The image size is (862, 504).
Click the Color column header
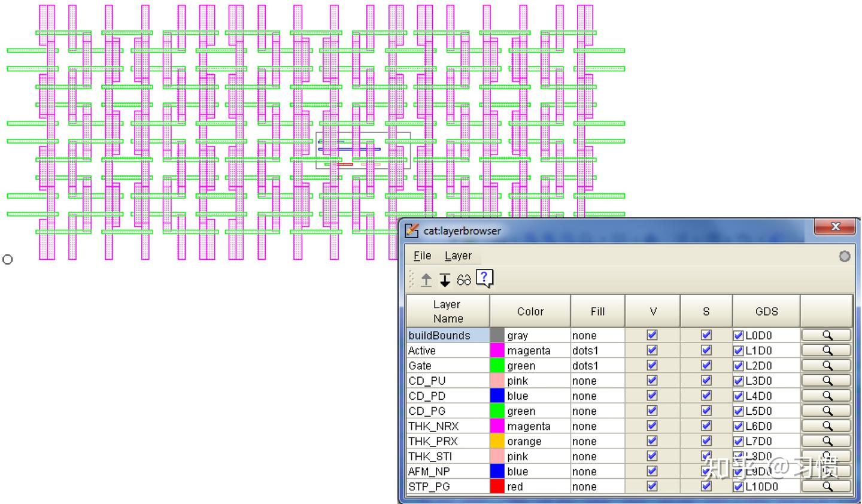530,311
